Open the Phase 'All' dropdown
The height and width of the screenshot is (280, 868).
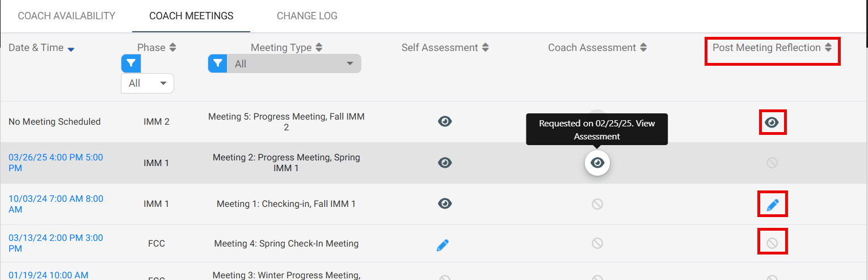[x=148, y=83]
